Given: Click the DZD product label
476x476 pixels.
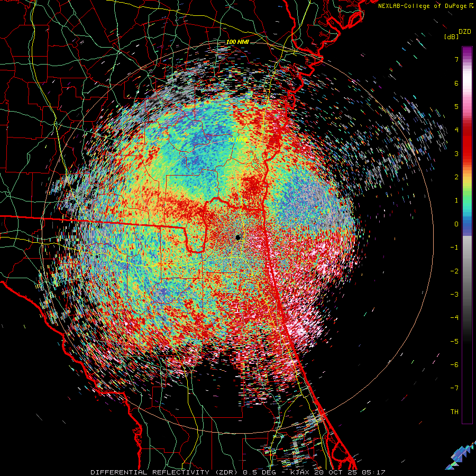Looking at the screenshot, I should click(465, 32).
